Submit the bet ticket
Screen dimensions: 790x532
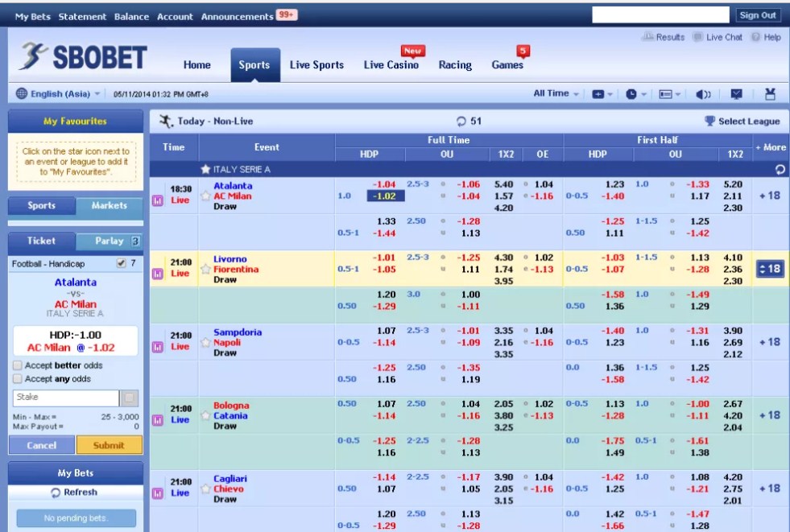(109, 445)
